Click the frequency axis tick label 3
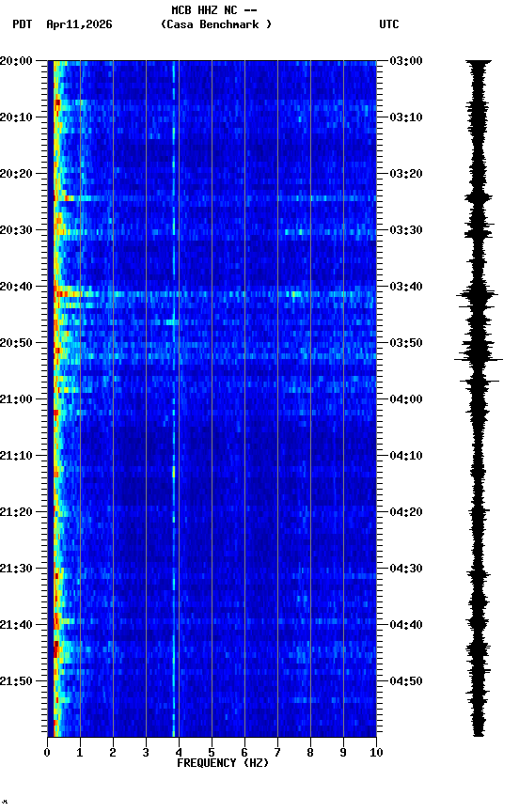Image resolution: width=519 pixels, height=812 pixels. pyautogui.click(x=146, y=753)
